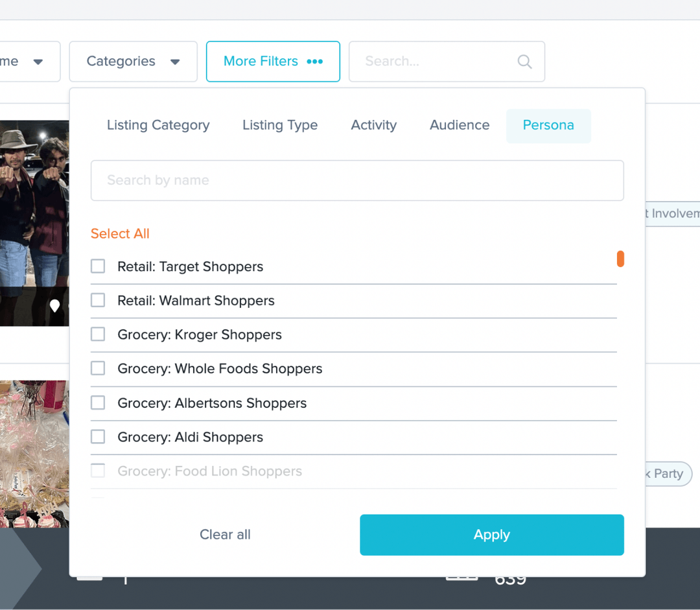Click the Select All link
The image size is (700, 610).
[x=119, y=233]
